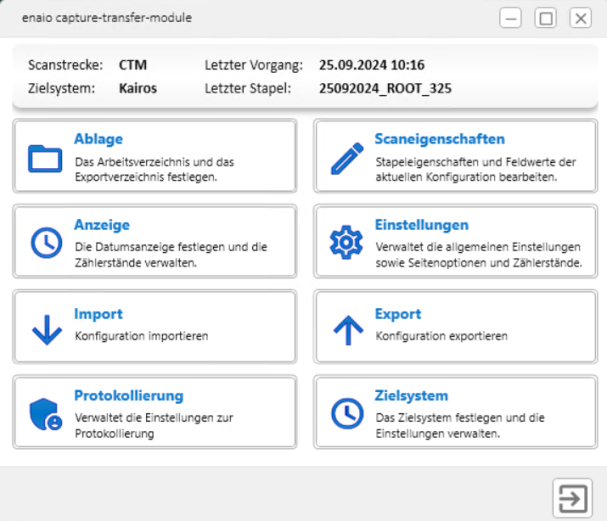Open the Einstellungen title text

tap(421, 225)
